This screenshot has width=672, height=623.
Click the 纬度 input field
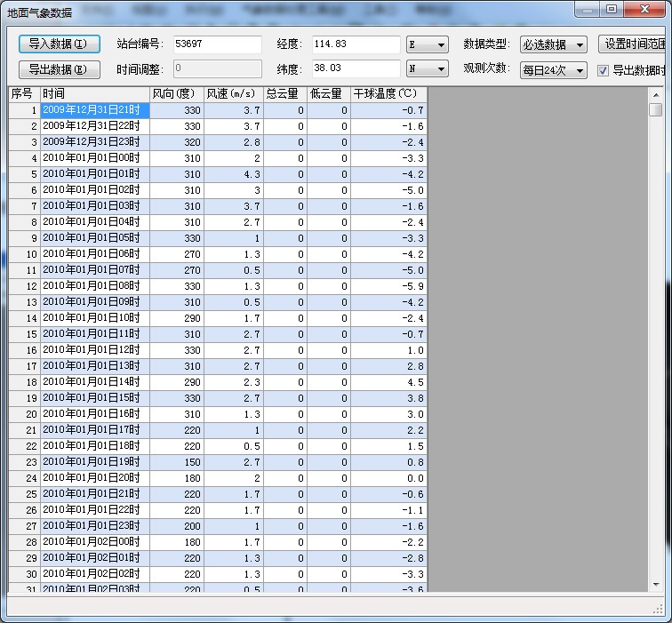pyautogui.click(x=356, y=69)
